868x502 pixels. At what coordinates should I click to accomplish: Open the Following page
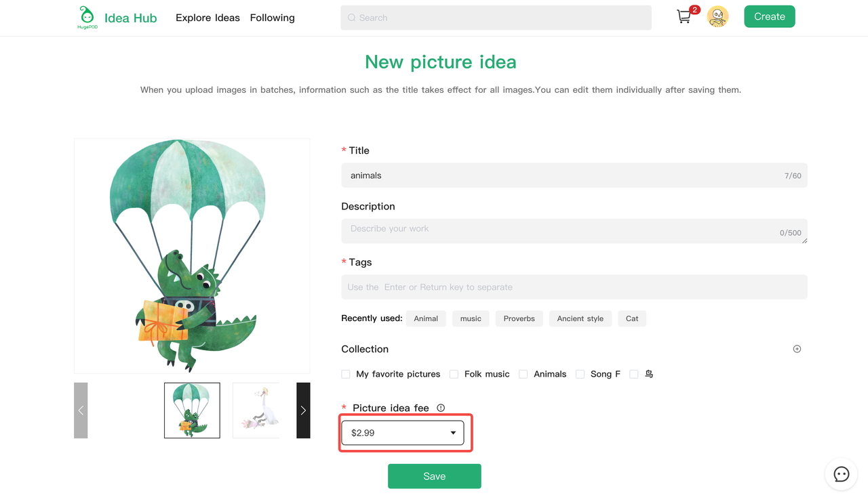click(272, 18)
